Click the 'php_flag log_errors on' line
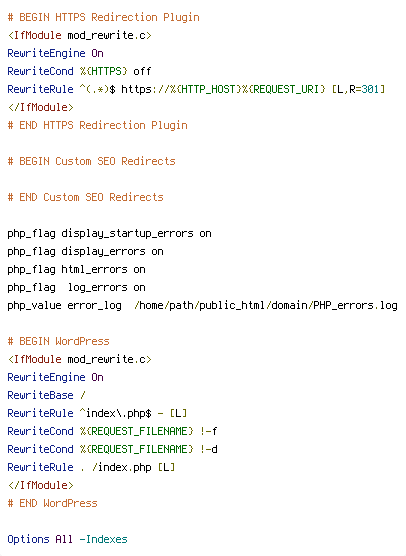The width and height of the screenshot is (406, 556). [x=77, y=287]
